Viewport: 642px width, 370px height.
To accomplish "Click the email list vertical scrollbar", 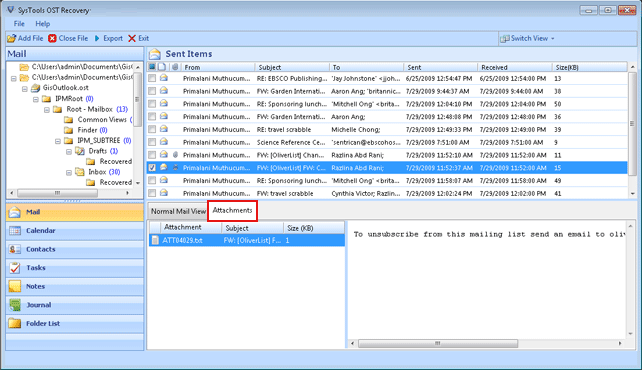I will tap(633, 129).
